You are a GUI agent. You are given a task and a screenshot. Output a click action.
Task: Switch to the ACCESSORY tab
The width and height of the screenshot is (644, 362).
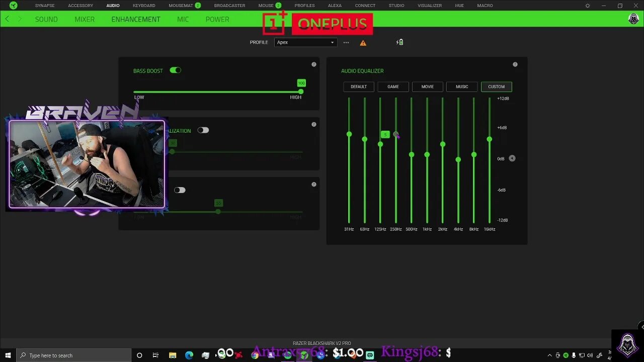(80, 6)
